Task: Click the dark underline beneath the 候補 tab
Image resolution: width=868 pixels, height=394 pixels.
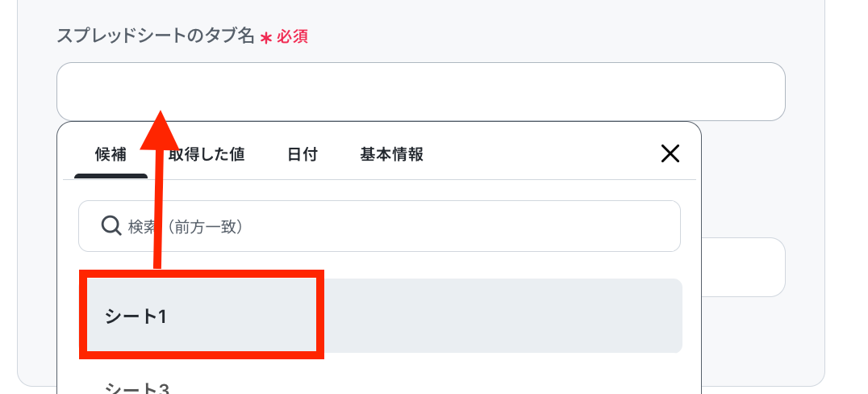Action: (111, 176)
